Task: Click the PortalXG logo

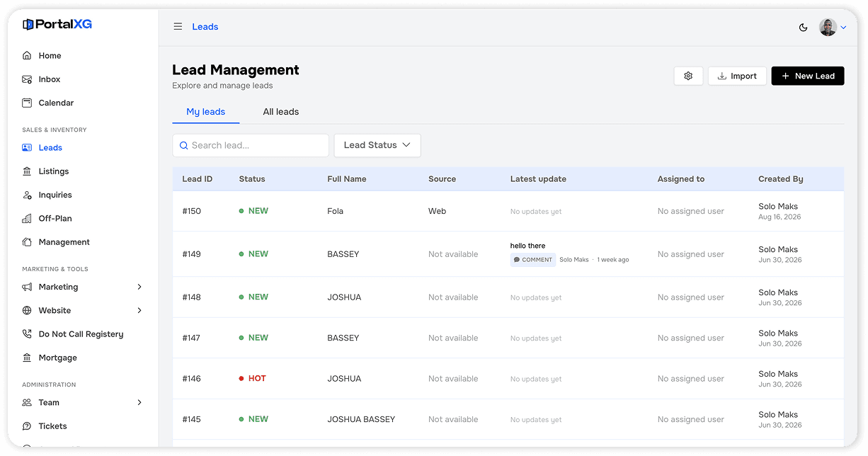Action: click(x=57, y=25)
